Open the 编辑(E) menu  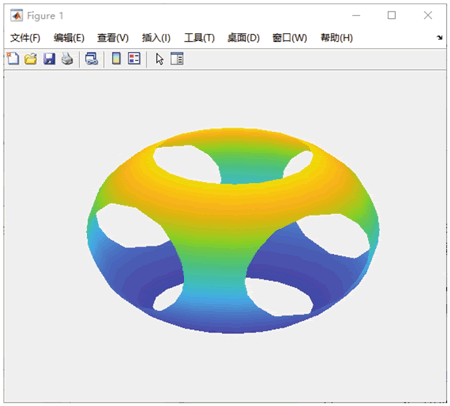coord(69,38)
